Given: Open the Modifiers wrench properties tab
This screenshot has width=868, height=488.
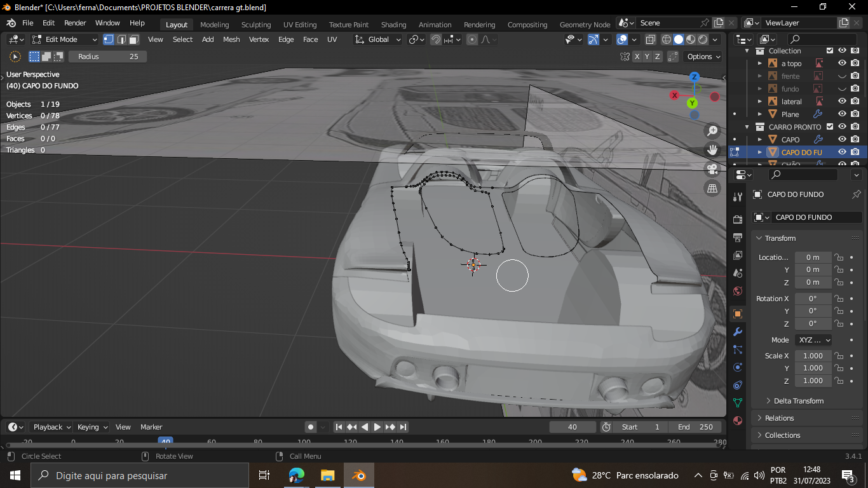Looking at the screenshot, I should pyautogui.click(x=738, y=332).
